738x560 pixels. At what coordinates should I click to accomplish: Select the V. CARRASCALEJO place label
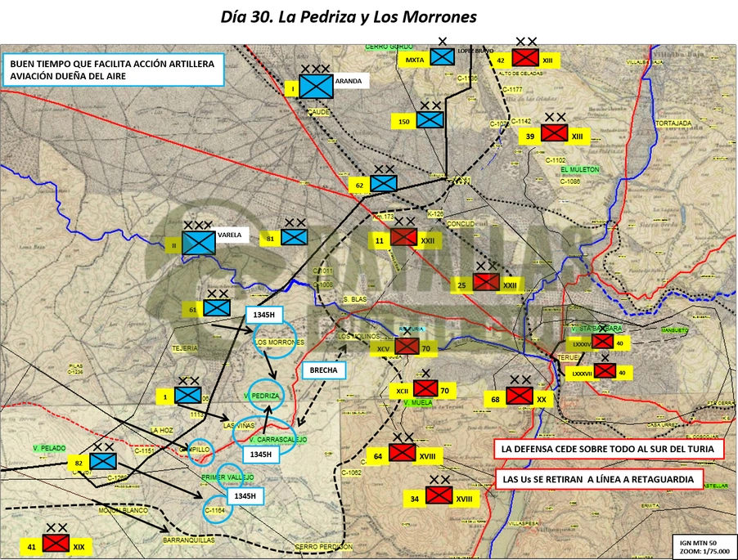279,440
